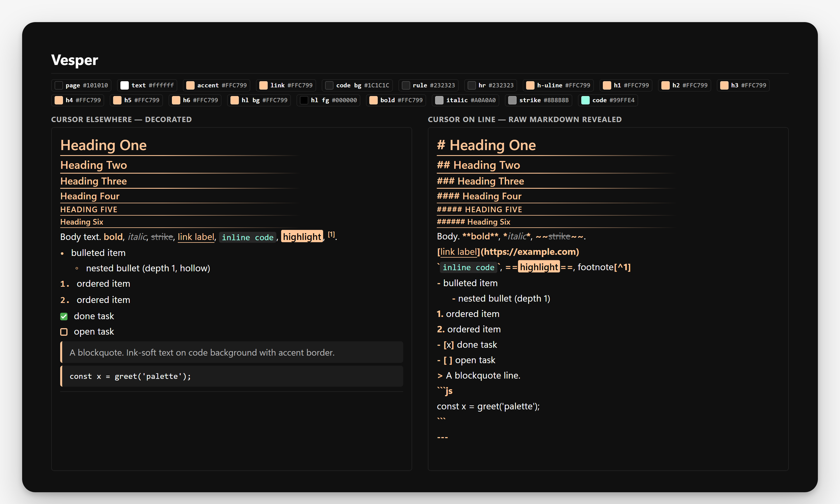Screen dimensions: 840x504
Task: Click the code #99FFE4 swatch chip
Action: click(608, 100)
